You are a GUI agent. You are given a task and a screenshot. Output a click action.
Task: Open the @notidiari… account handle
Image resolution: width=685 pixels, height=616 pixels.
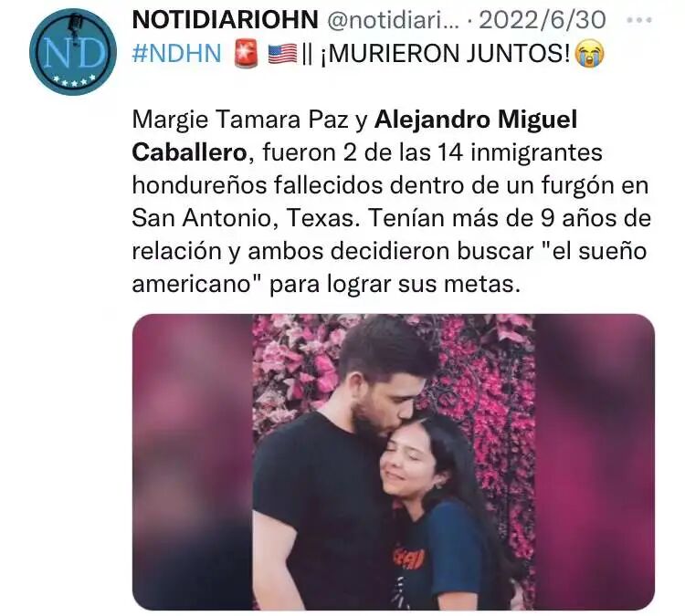point(393,20)
